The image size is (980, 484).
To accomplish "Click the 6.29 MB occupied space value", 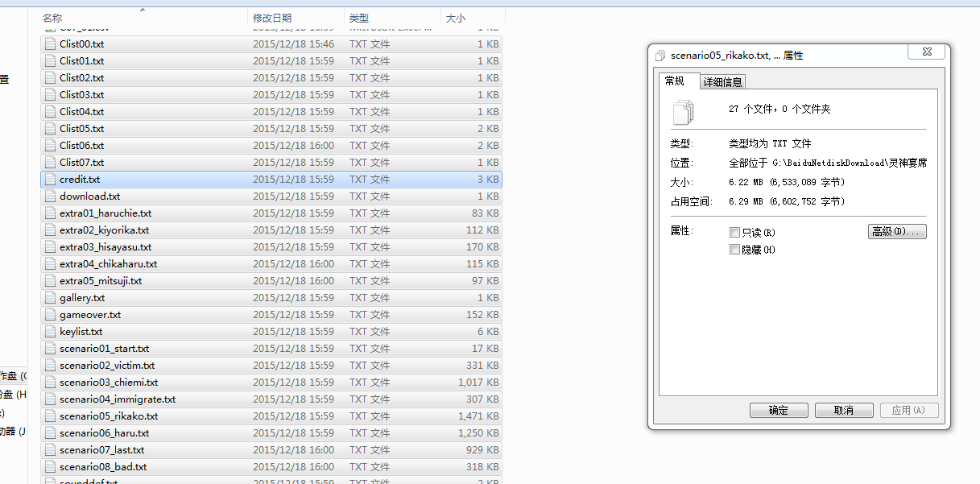I will (x=788, y=202).
